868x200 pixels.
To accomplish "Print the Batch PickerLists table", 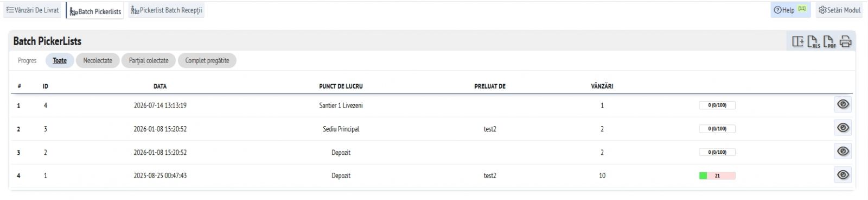I will (x=845, y=41).
